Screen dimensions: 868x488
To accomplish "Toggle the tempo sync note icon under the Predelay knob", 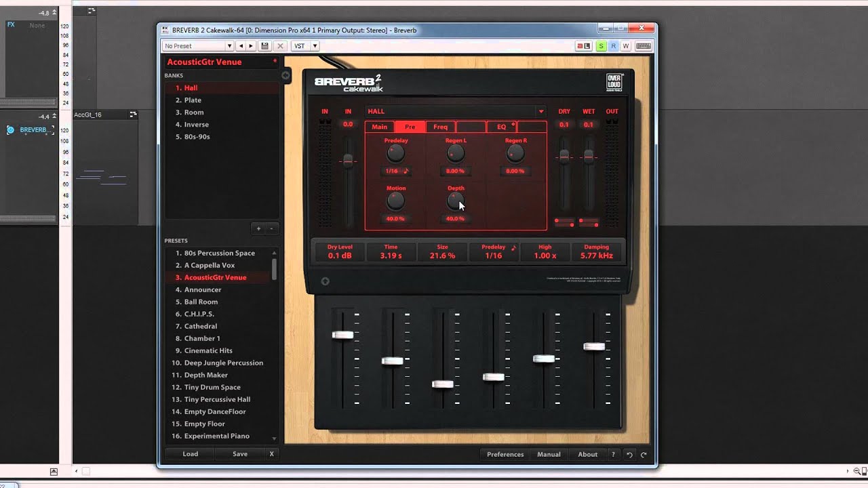I will [406, 171].
